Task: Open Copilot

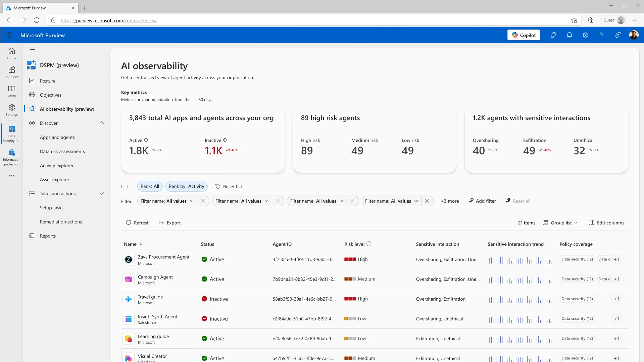Action: [524, 35]
